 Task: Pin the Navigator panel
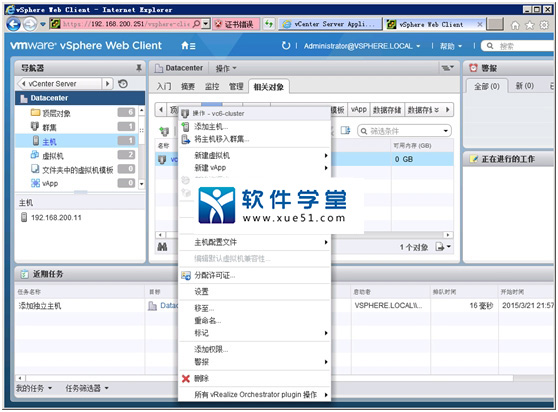coord(139,68)
